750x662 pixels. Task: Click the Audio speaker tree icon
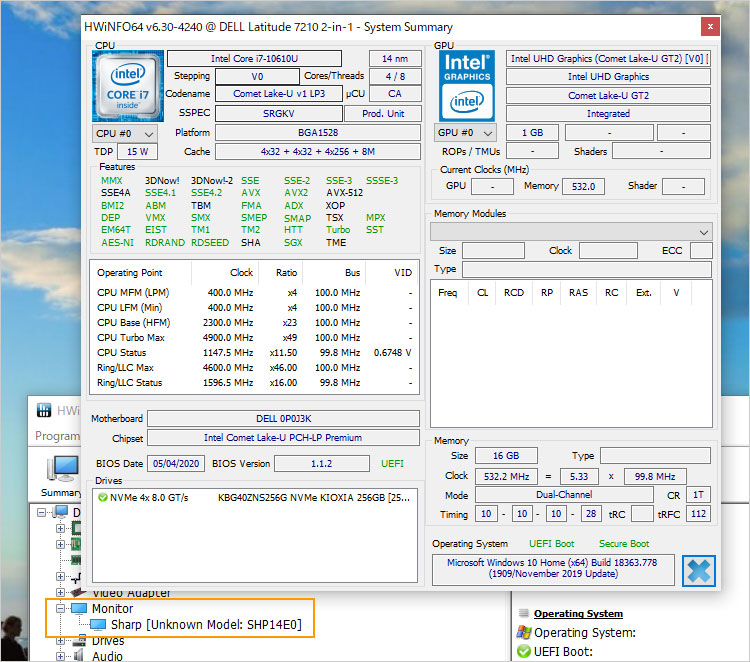tap(79, 656)
